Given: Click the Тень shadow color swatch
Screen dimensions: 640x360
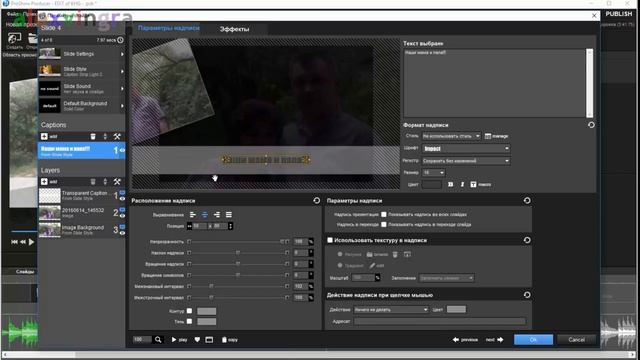Looking at the screenshot, I should 207,322.
